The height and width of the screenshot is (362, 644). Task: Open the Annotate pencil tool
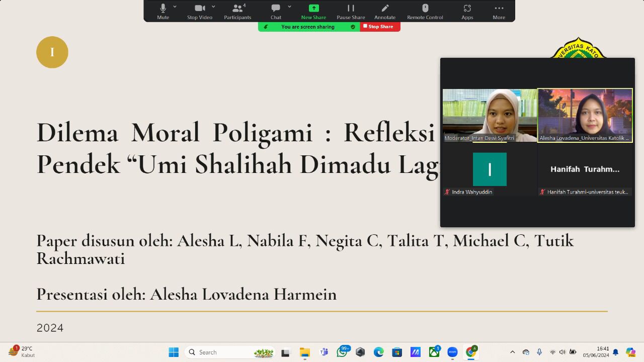click(385, 11)
